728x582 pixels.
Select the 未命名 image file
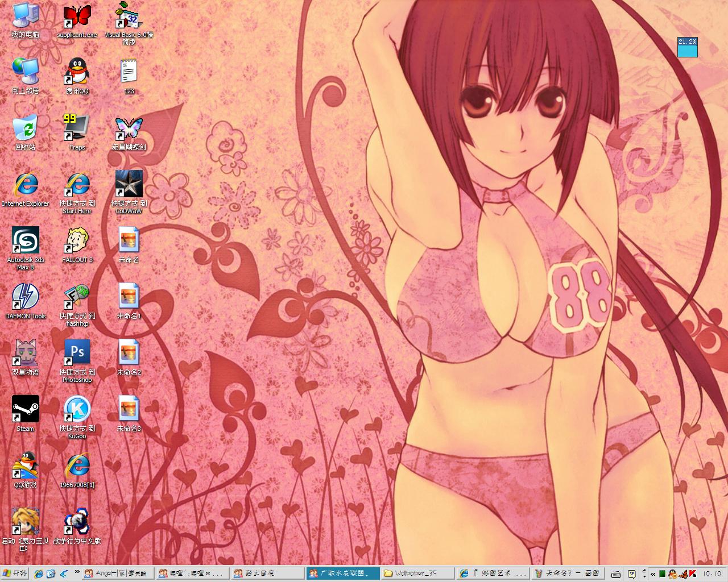coord(129,245)
